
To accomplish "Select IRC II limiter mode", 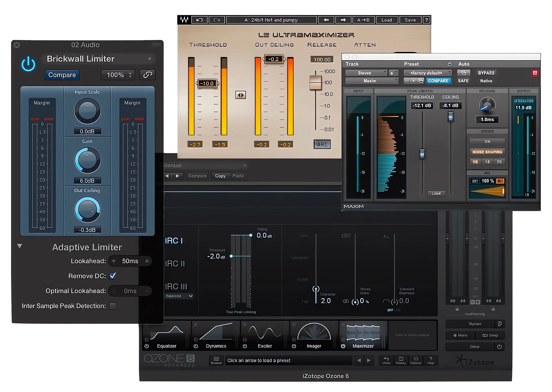I will 175,263.
